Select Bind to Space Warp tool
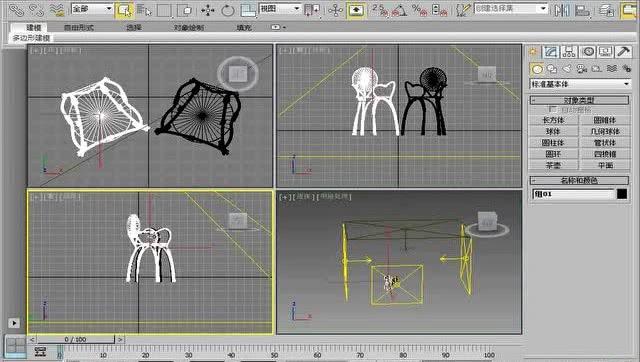 56,10
